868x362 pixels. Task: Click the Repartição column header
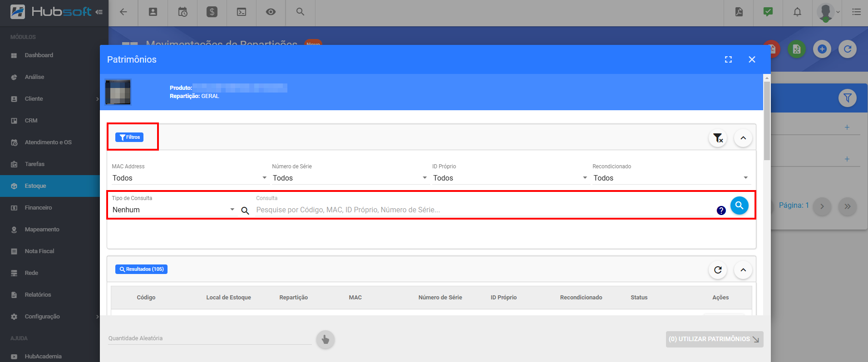[293, 298]
